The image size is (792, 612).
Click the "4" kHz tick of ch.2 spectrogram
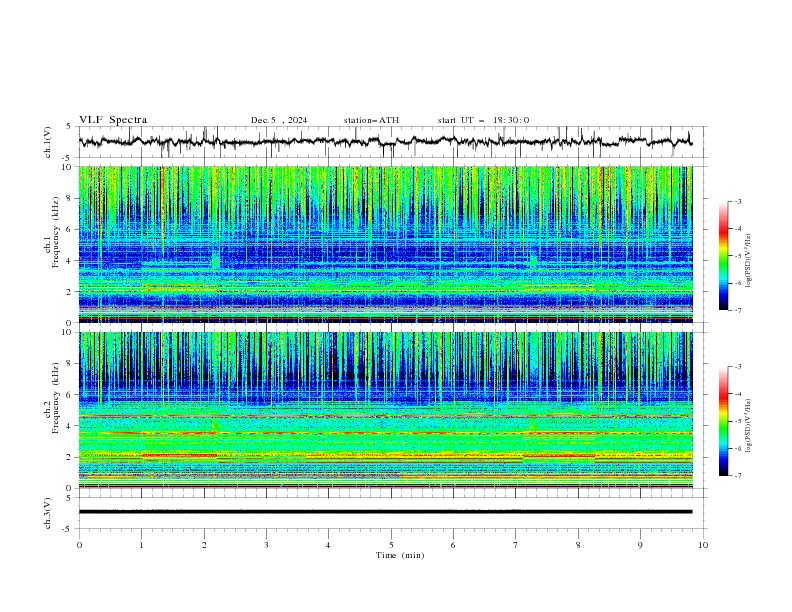tap(70, 426)
